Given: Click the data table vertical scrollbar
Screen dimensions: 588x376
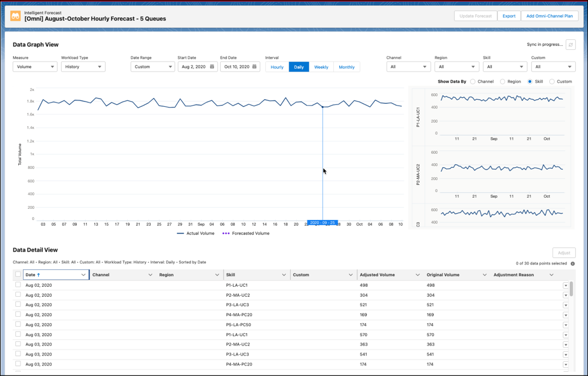Looking at the screenshot, I should (x=572, y=289).
